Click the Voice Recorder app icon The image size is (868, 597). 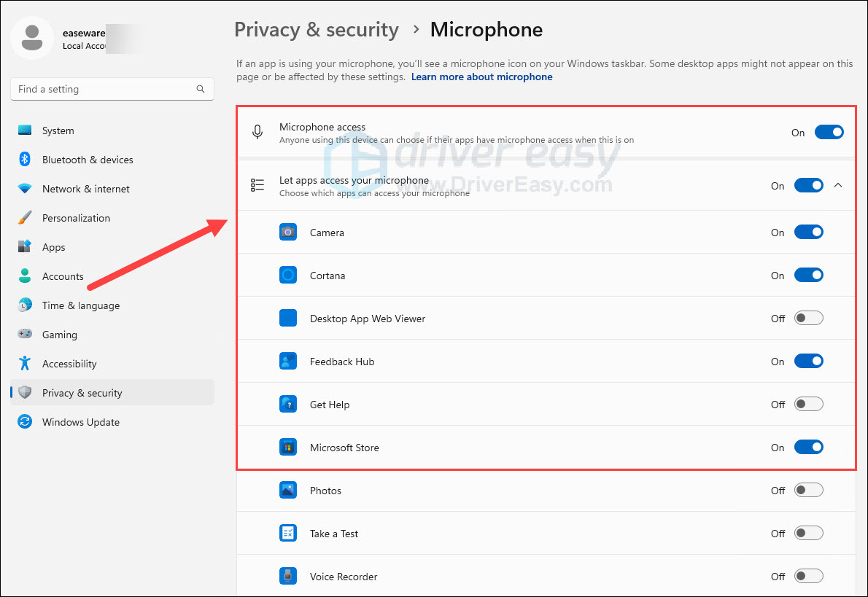point(288,576)
